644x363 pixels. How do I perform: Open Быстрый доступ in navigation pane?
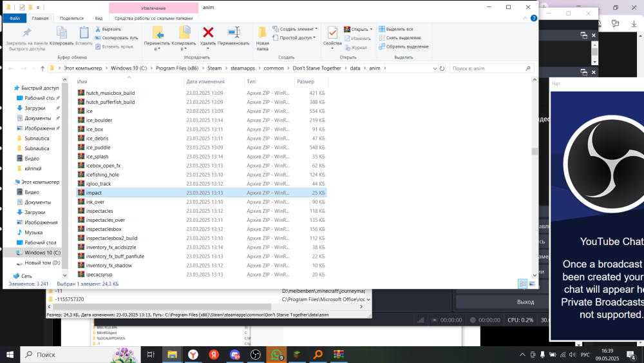[x=40, y=88]
